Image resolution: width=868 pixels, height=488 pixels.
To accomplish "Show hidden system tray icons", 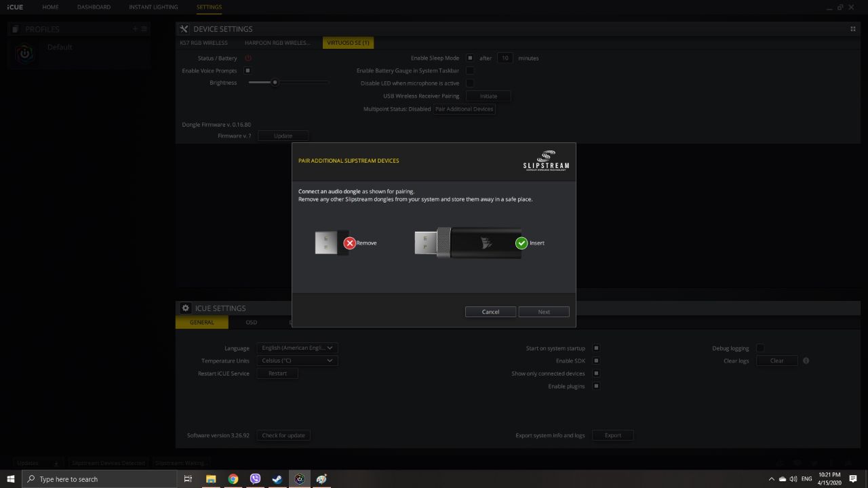I will 771,479.
